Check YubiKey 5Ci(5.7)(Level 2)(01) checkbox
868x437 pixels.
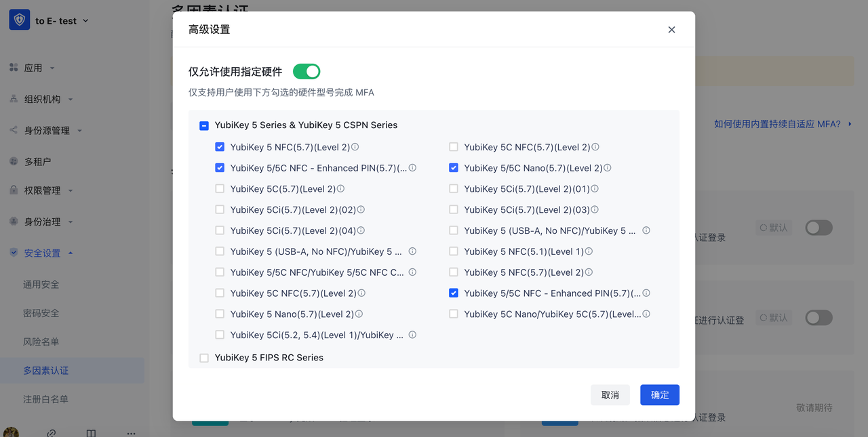point(454,189)
